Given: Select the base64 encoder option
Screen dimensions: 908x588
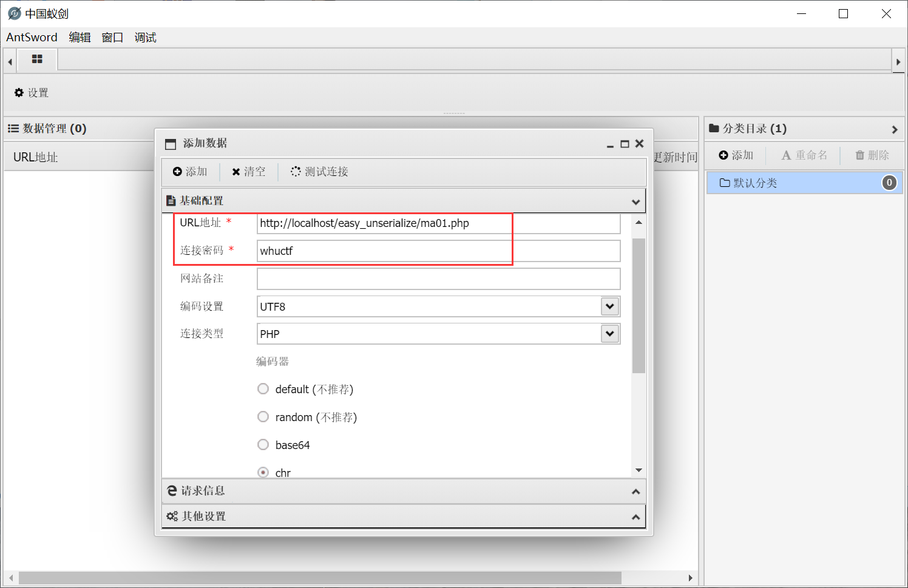Looking at the screenshot, I should tap(263, 444).
